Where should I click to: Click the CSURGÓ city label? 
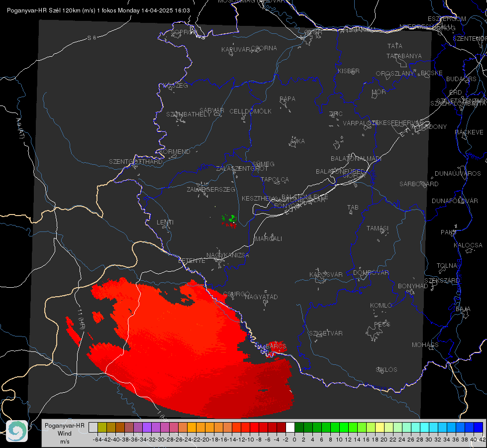pos(237,294)
